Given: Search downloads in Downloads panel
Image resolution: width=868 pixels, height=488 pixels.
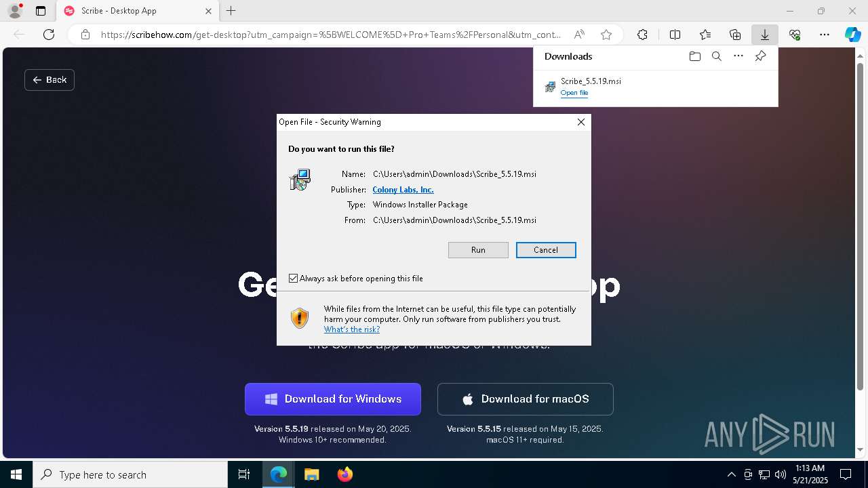Looking at the screenshot, I should [x=716, y=56].
